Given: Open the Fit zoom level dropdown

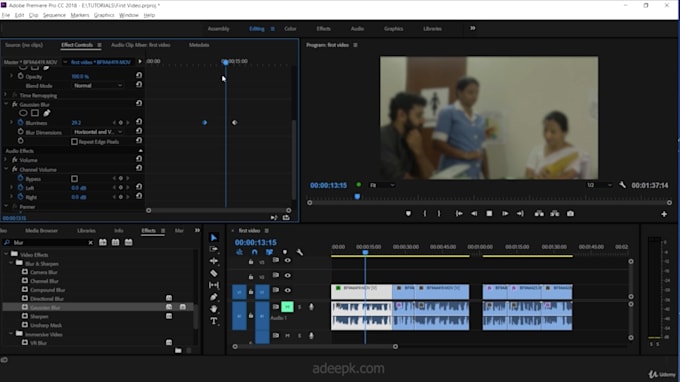Looking at the screenshot, I should [x=382, y=185].
